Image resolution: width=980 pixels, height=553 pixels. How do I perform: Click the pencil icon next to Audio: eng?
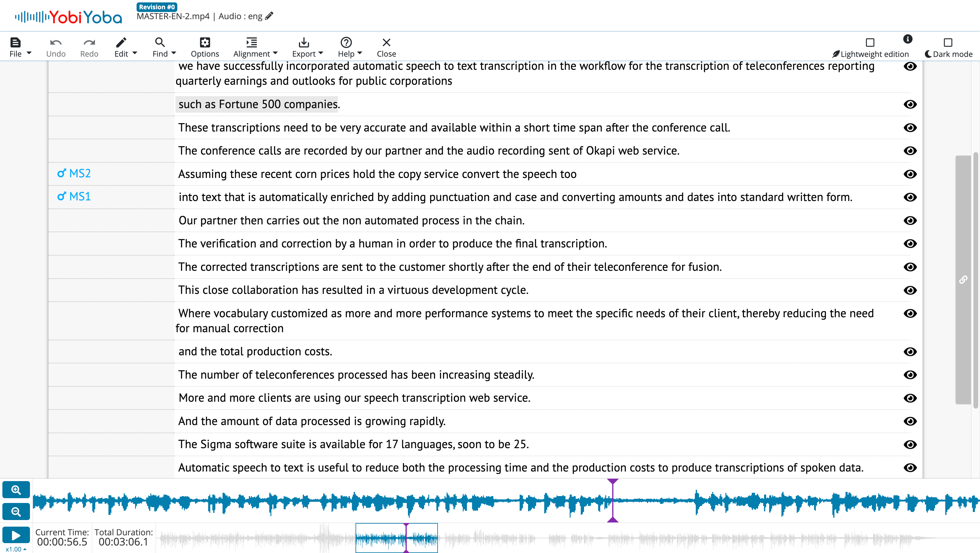pos(269,16)
